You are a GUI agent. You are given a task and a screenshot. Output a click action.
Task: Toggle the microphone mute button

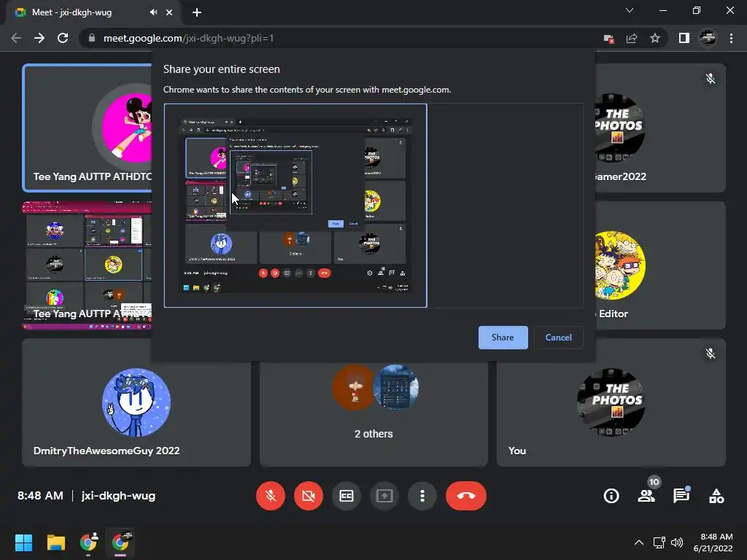click(271, 496)
